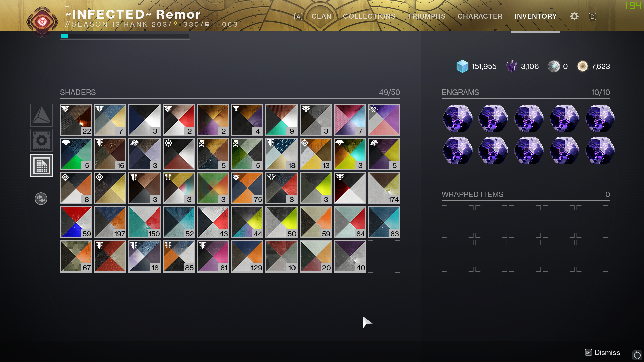Click the ENGRAMS section heading
The height and width of the screenshot is (362, 644).
coord(460,92)
